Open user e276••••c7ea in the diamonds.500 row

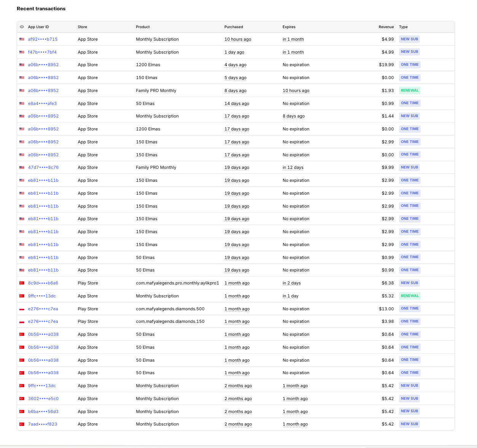43,309
